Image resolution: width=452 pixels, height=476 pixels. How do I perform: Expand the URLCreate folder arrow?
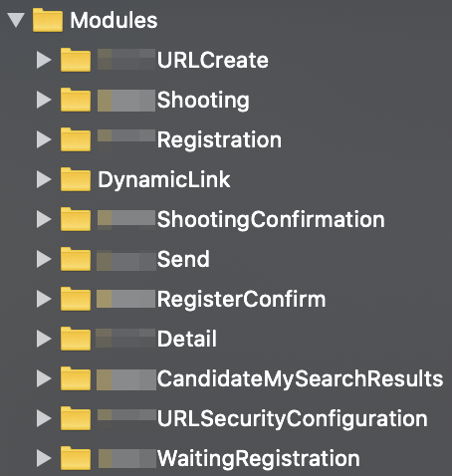(x=44, y=60)
